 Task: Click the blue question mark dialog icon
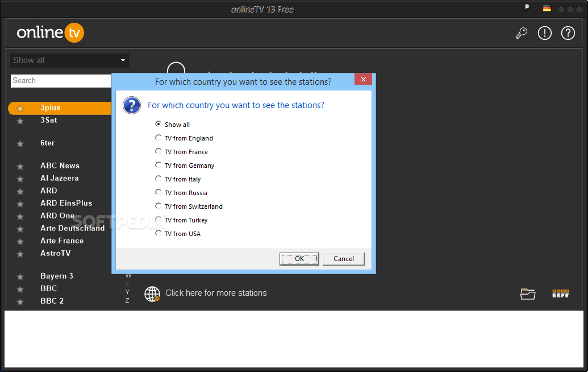point(132,105)
